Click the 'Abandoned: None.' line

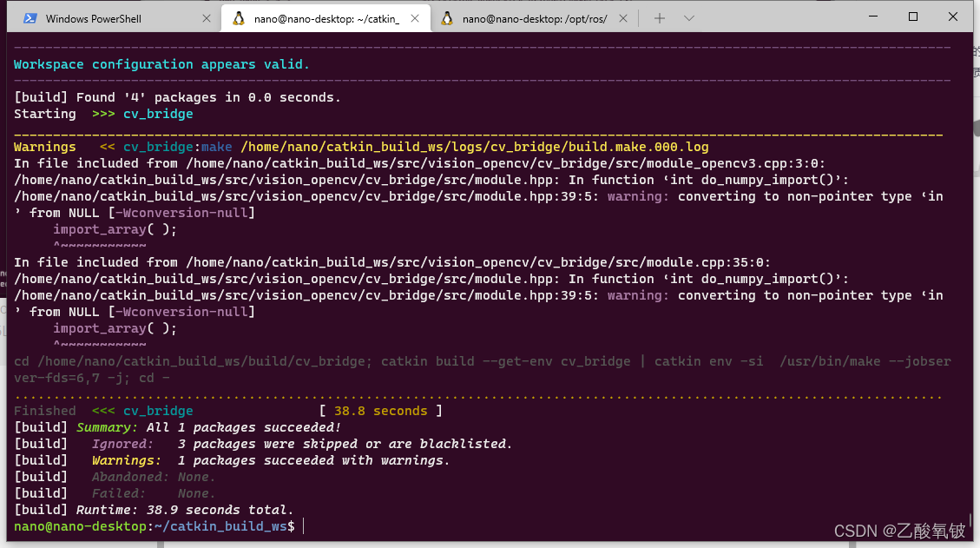pyautogui.click(x=154, y=477)
